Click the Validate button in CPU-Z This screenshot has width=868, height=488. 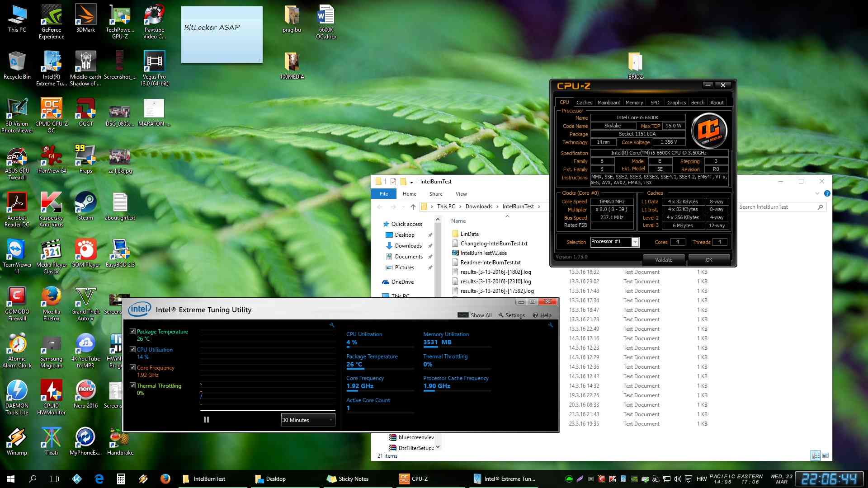coord(663,260)
